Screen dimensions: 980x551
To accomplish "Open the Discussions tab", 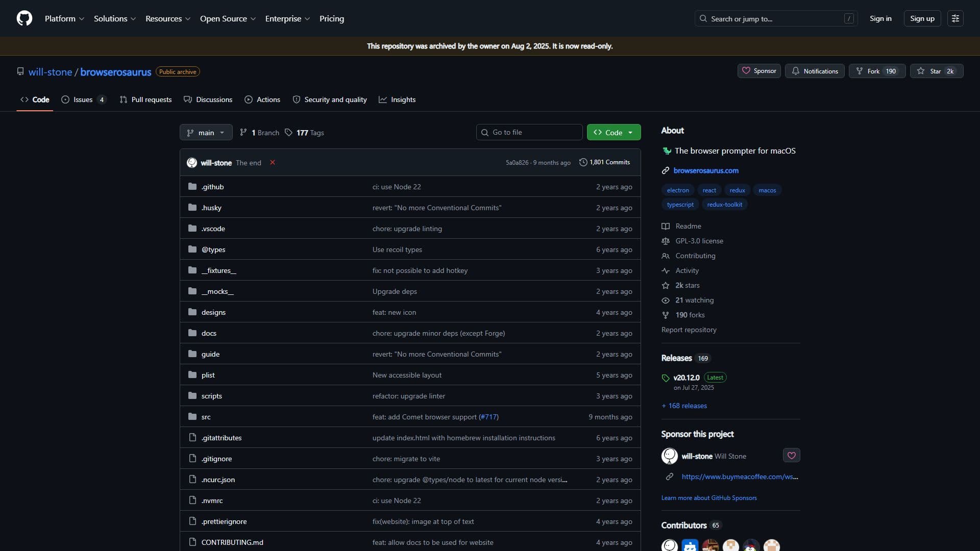I will click(208, 99).
